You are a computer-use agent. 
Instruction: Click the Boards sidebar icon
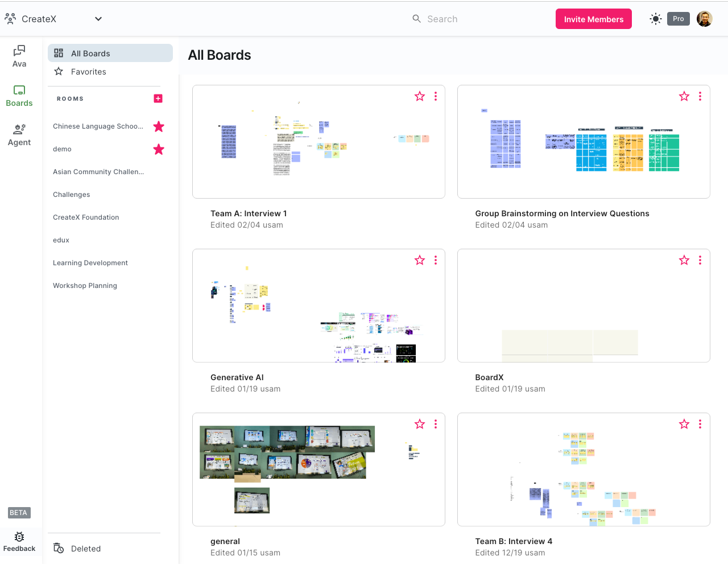click(19, 90)
